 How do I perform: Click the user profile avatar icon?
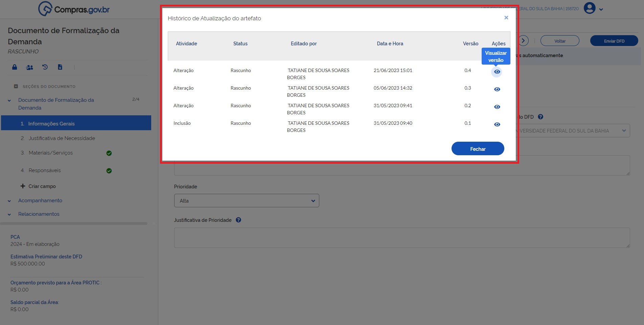[x=590, y=8]
